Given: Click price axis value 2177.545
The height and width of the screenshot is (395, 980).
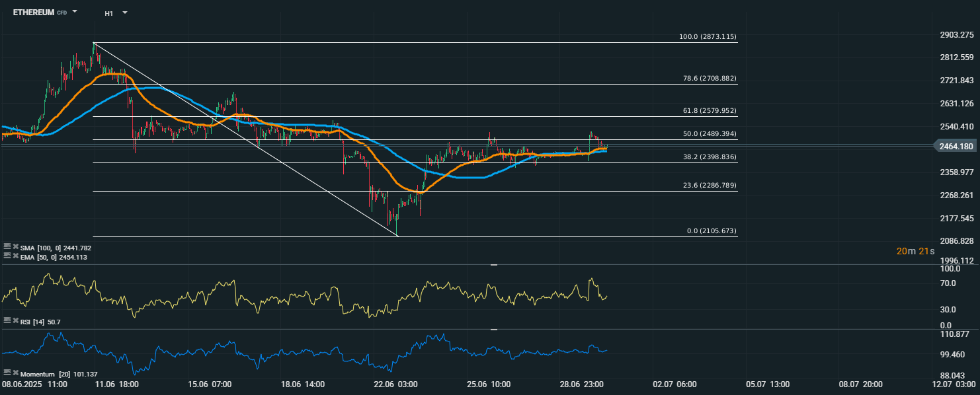Looking at the screenshot, I should (957, 218).
